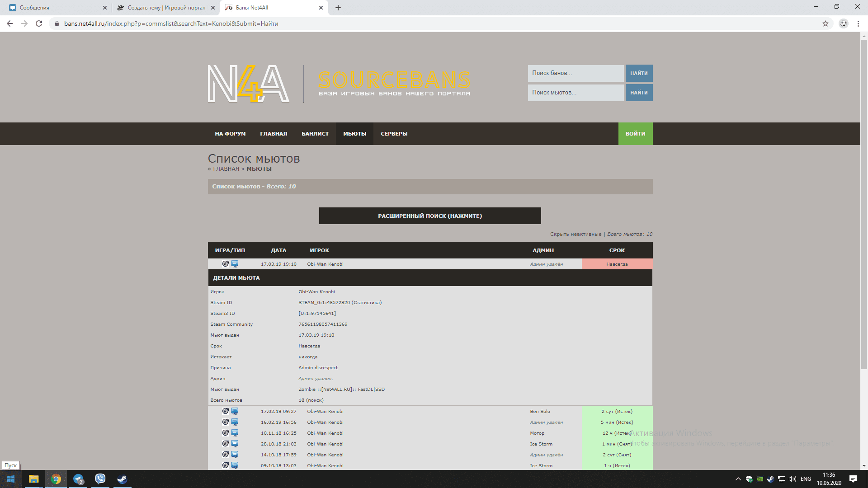The width and height of the screenshot is (868, 488).
Task: Click the ВОЙТИ login button
Action: coord(635,134)
